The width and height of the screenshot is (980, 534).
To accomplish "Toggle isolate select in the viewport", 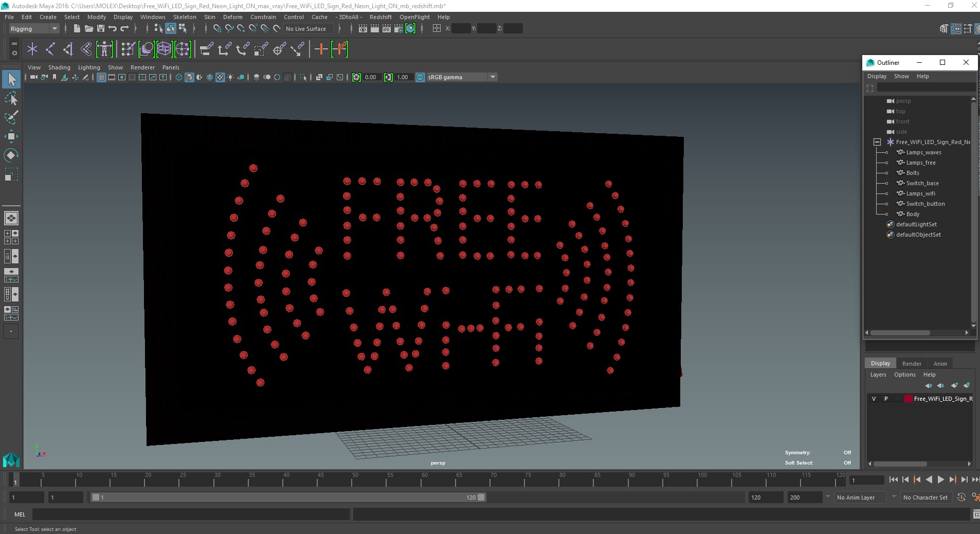I will 303,77.
